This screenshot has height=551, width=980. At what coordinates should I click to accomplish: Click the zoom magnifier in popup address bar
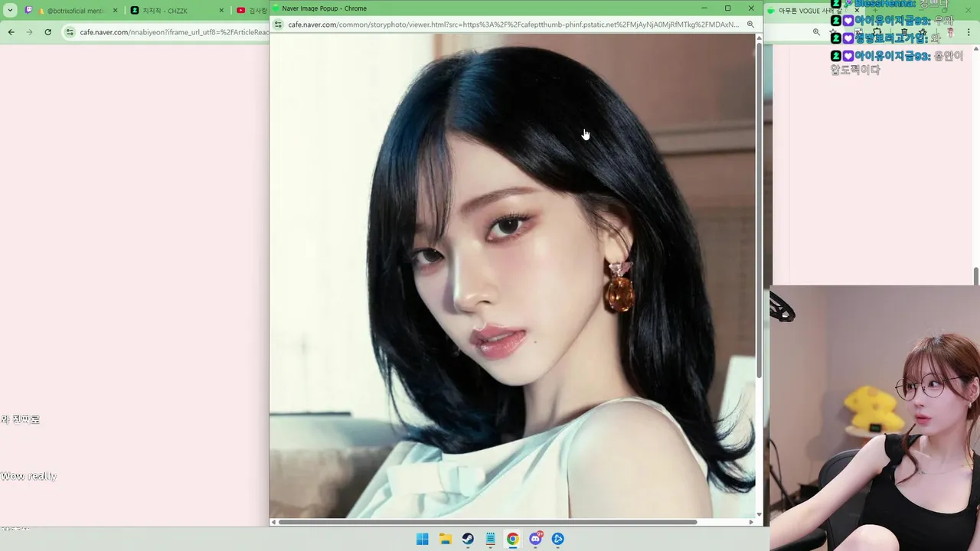pos(750,24)
